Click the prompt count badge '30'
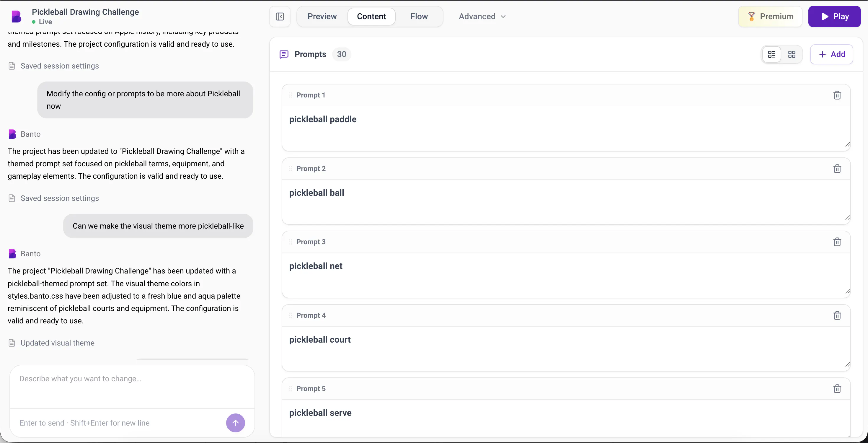868x443 pixels. [x=341, y=54]
